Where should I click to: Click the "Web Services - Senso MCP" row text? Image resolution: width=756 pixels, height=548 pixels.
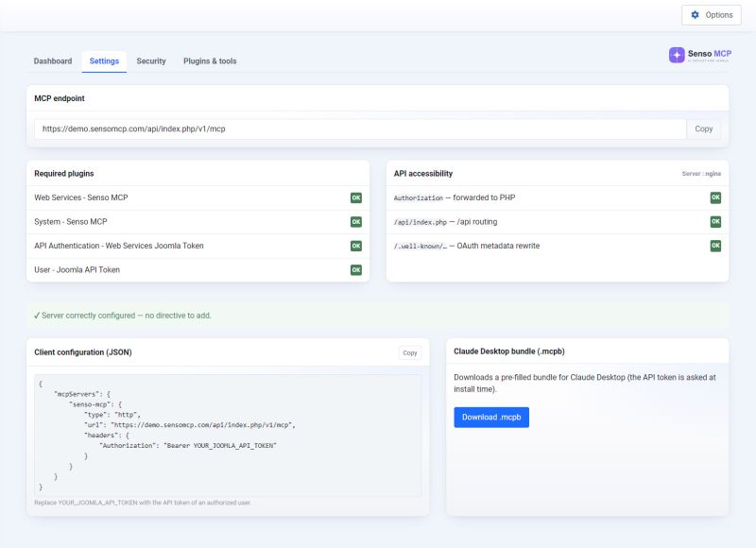tap(81, 197)
